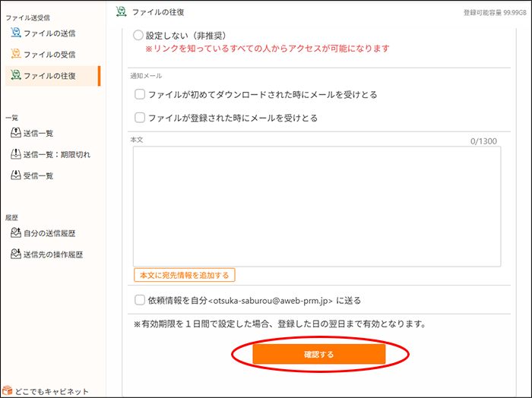
Task: Open 送信一覧：期限切れ list
Action: coord(57,155)
